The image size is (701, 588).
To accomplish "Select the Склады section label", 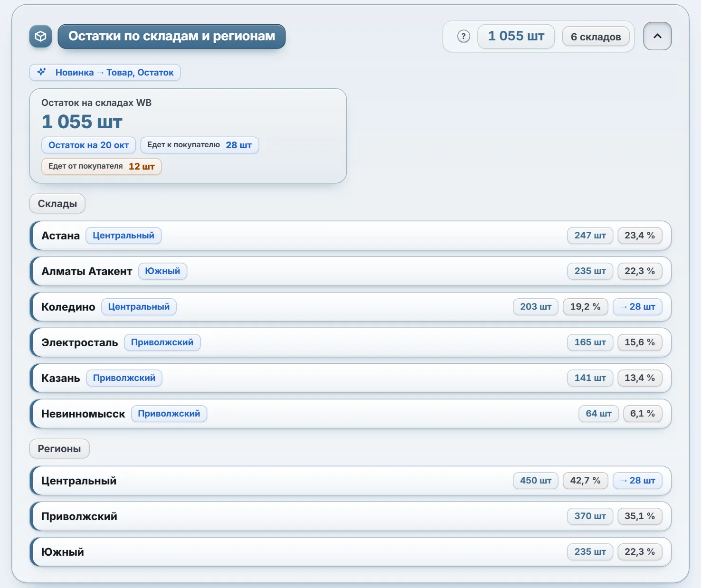I will point(57,204).
